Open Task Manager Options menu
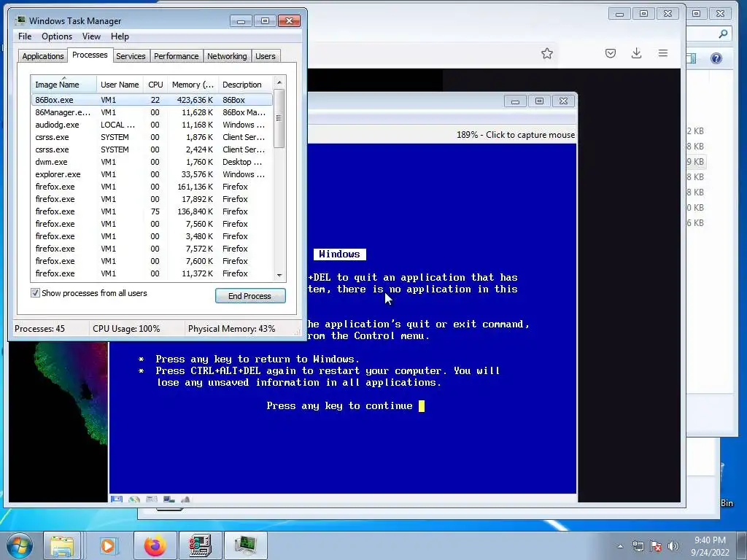 pyautogui.click(x=57, y=36)
